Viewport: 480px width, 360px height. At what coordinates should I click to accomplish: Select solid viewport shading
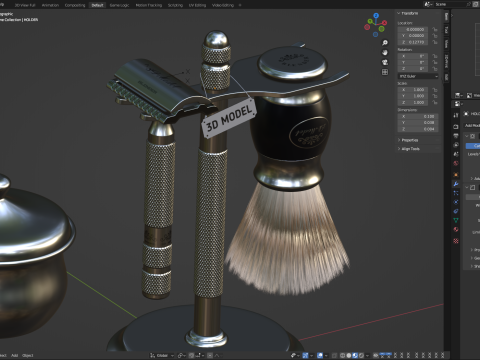349,355
